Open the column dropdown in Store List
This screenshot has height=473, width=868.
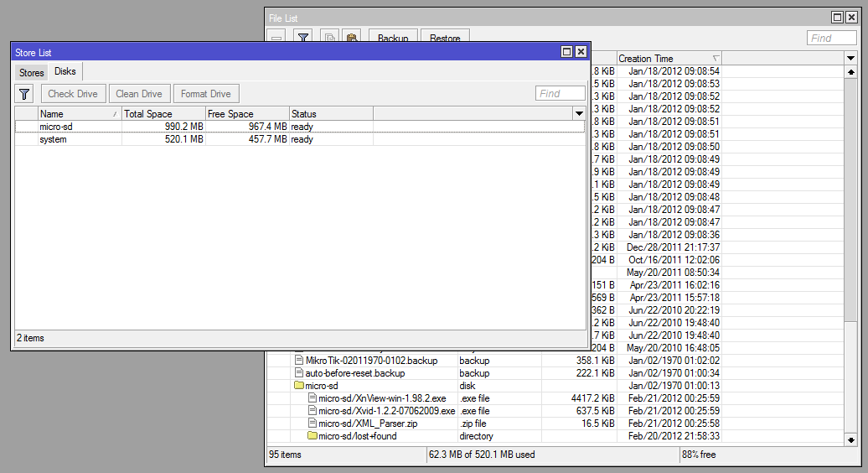[579, 113]
